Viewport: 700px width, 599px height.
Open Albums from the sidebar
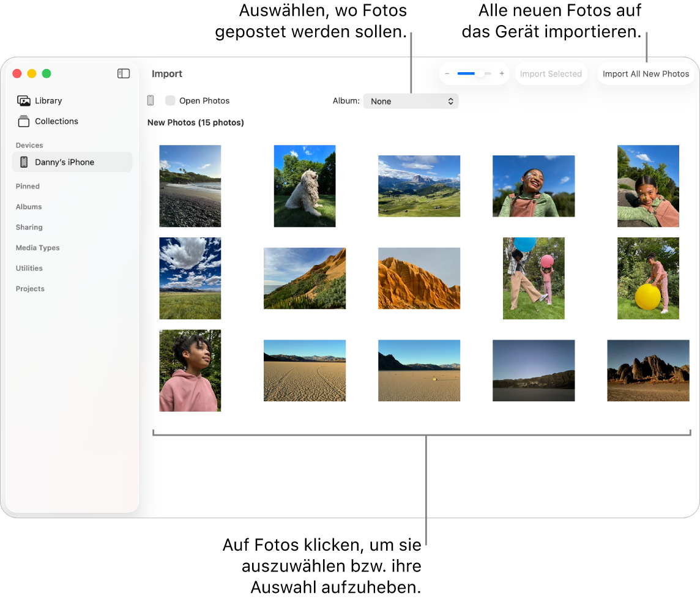29,207
